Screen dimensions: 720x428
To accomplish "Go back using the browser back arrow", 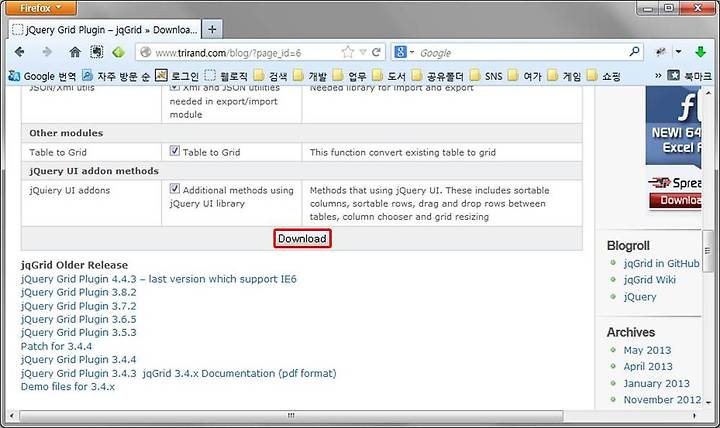I will click(20, 52).
